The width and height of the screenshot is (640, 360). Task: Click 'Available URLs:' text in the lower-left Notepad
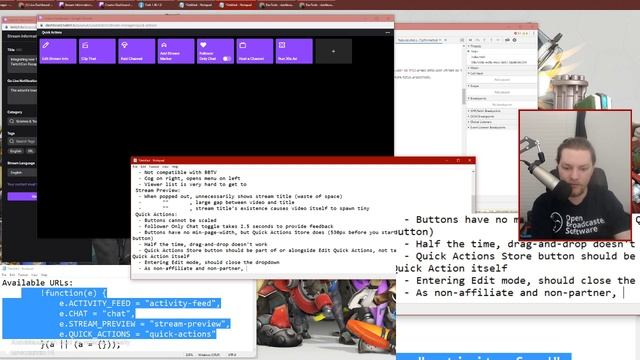click(x=38, y=283)
